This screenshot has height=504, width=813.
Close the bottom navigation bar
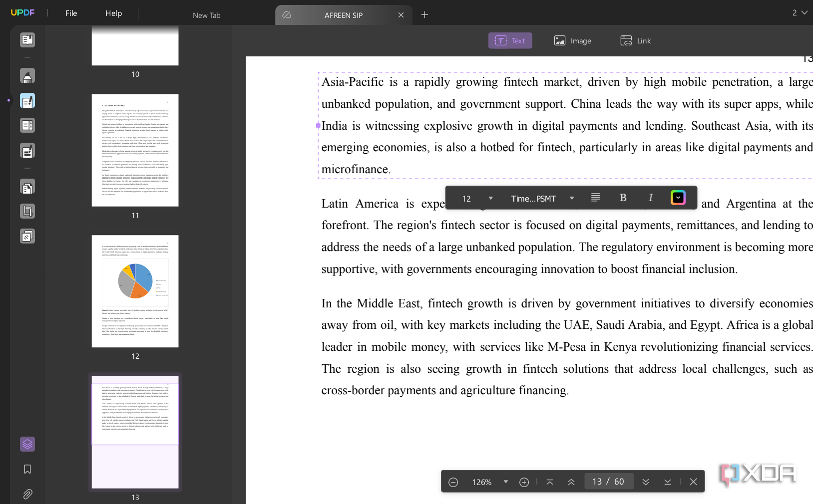pos(693,482)
